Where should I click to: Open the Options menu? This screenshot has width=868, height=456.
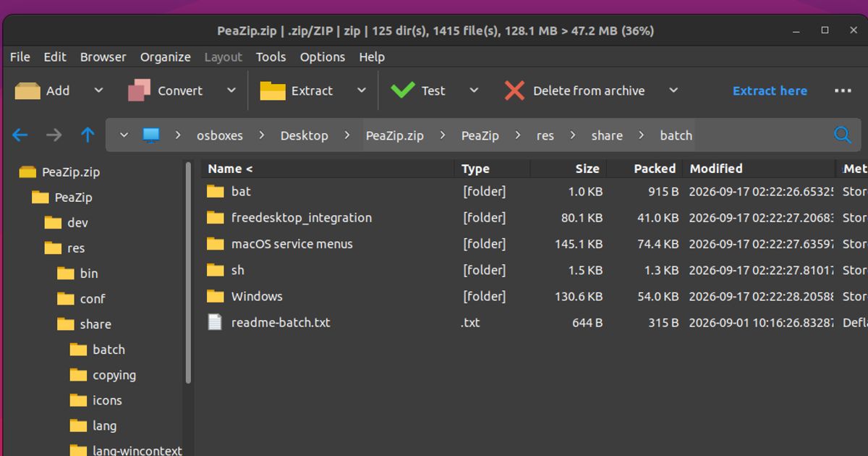pos(323,56)
